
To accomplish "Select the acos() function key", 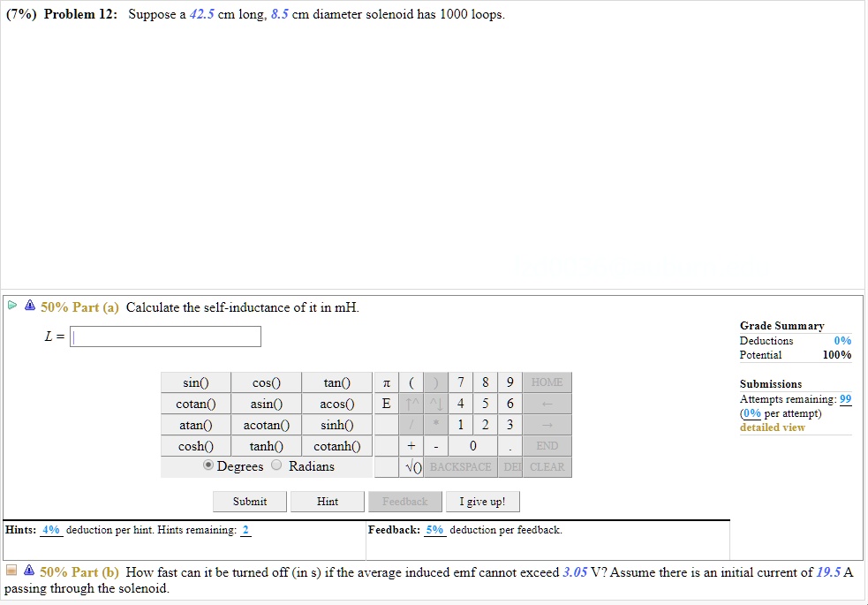I will pos(336,403).
